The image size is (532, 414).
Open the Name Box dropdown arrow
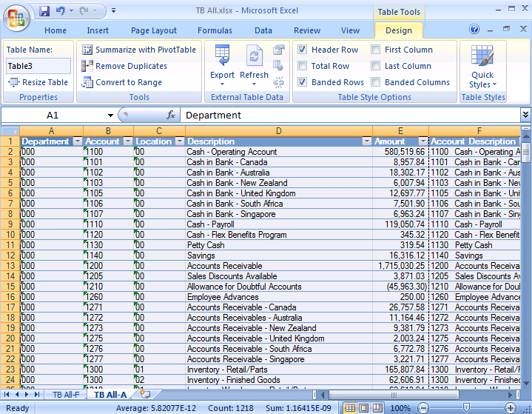tap(110, 115)
